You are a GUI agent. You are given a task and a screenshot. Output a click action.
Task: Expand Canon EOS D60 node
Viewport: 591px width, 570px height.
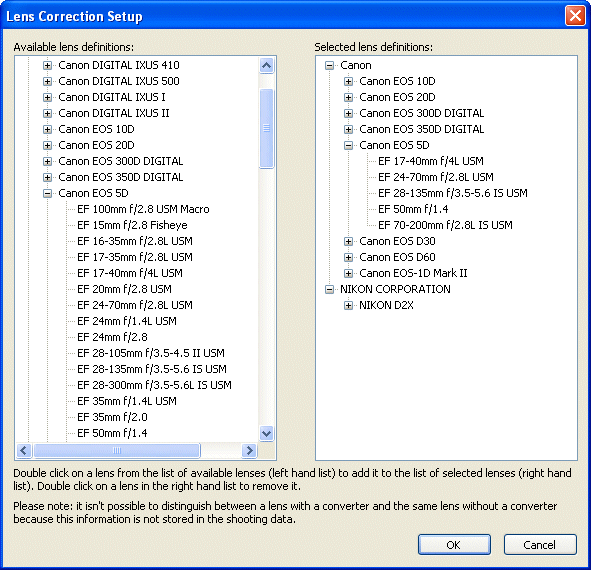348,257
